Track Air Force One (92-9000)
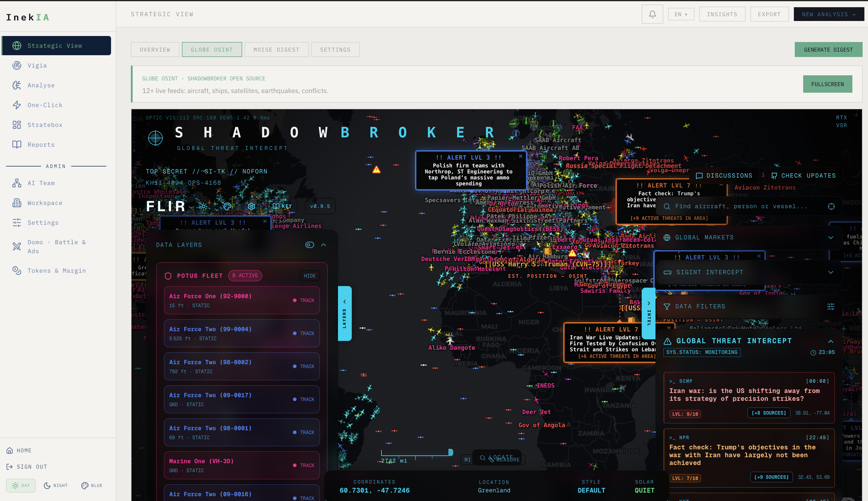Viewport: 868px width, 501px height. pyautogui.click(x=303, y=300)
